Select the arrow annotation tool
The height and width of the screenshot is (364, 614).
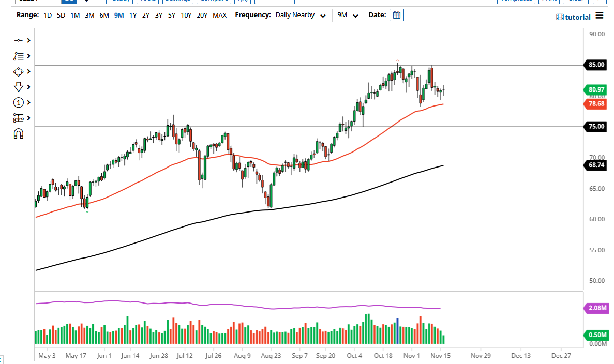[x=18, y=87]
